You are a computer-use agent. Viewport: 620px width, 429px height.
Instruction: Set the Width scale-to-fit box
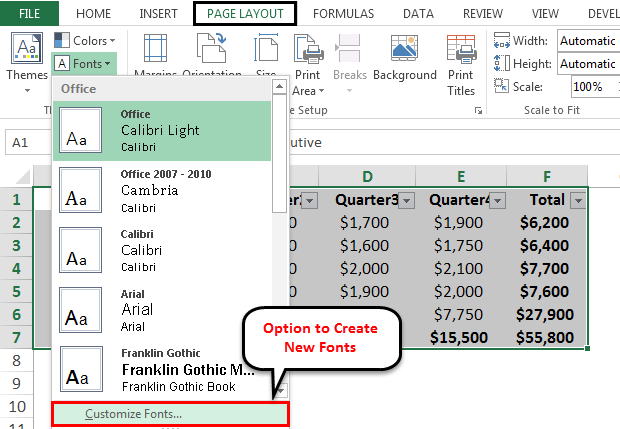[x=588, y=41]
